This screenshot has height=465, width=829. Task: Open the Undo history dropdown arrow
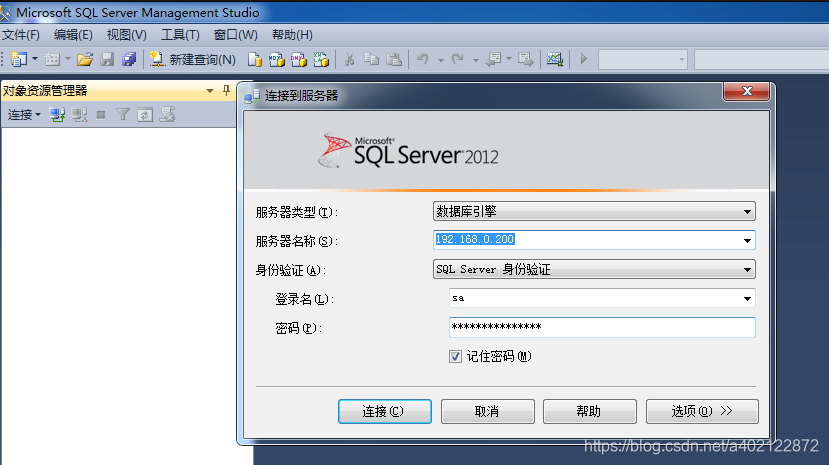[x=440, y=60]
